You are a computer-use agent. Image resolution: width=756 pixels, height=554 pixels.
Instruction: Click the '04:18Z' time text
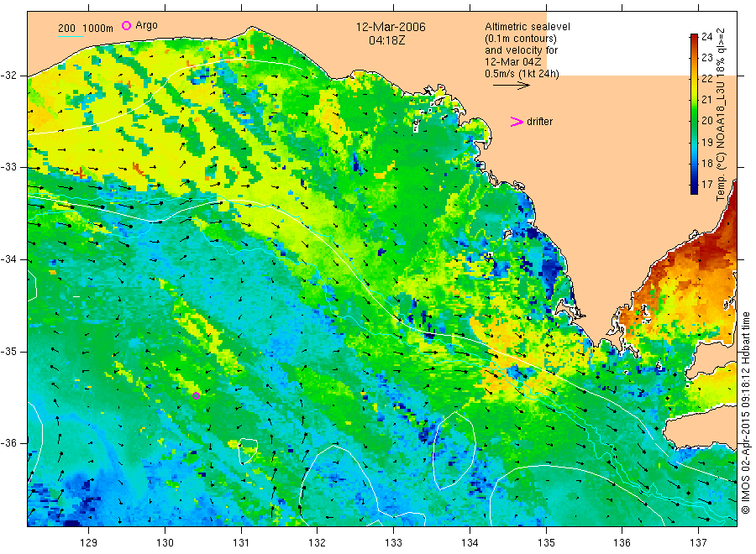pos(386,40)
